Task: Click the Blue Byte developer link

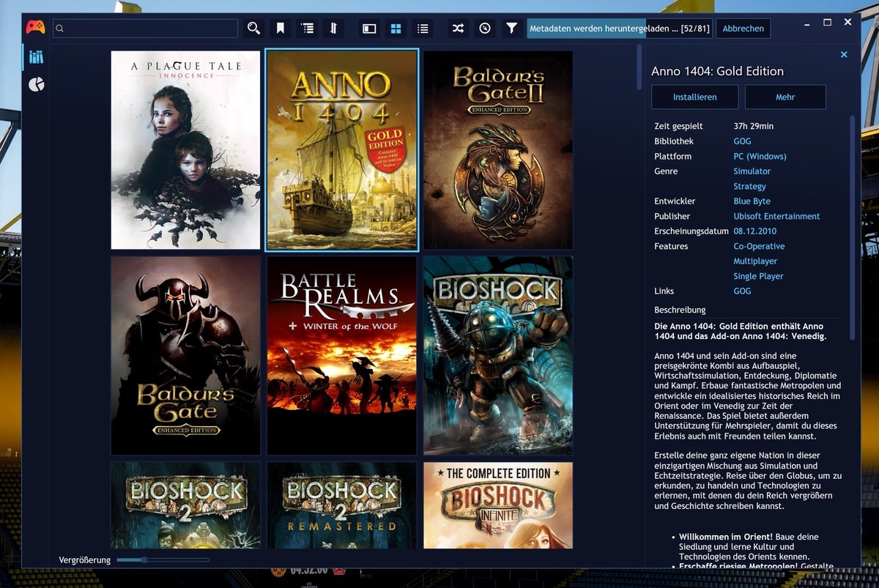Action: pyautogui.click(x=752, y=201)
